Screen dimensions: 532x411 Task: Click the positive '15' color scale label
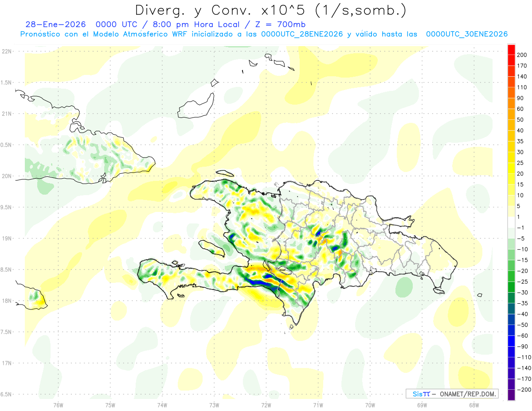click(520, 184)
